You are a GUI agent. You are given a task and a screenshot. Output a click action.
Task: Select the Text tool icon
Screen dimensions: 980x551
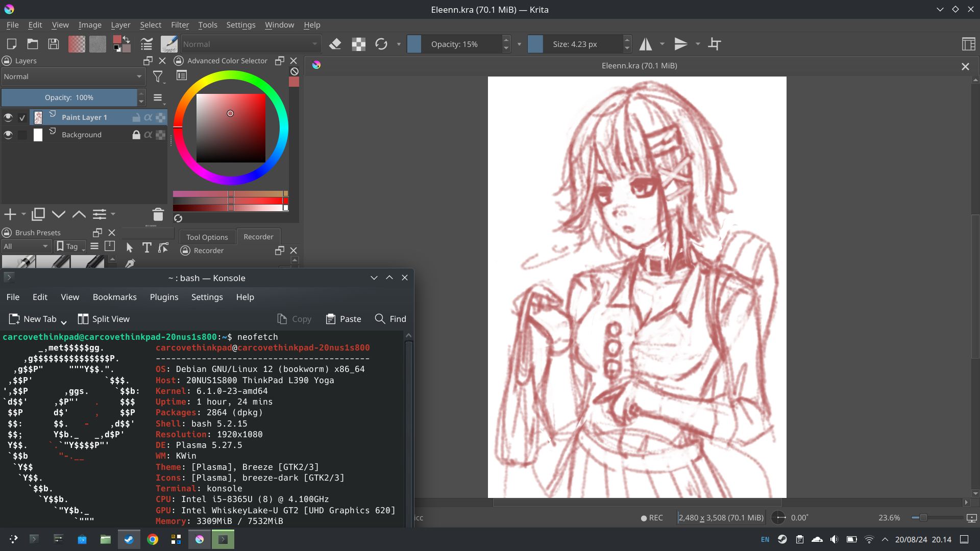[146, 247]
